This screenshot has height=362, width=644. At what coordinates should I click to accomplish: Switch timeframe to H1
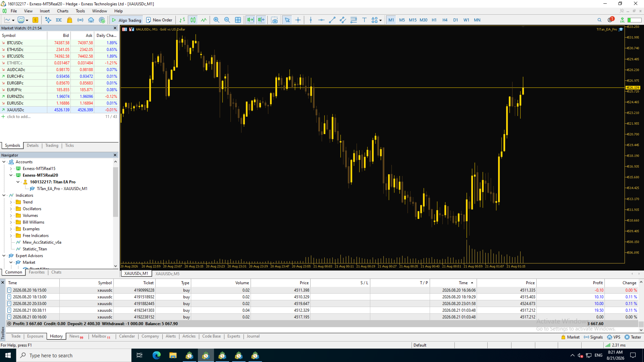[x=434, y=20]
